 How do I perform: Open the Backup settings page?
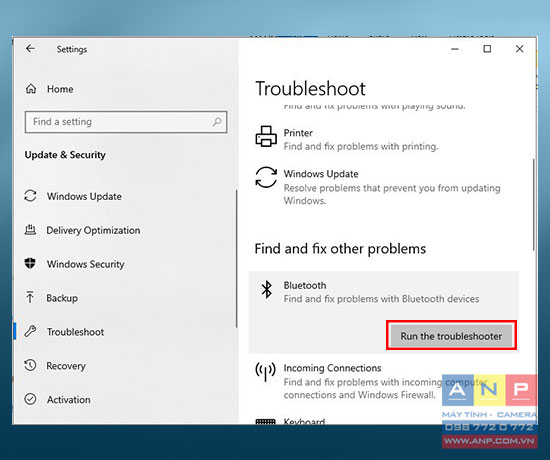pyautogui.click(x=62, y=298)
